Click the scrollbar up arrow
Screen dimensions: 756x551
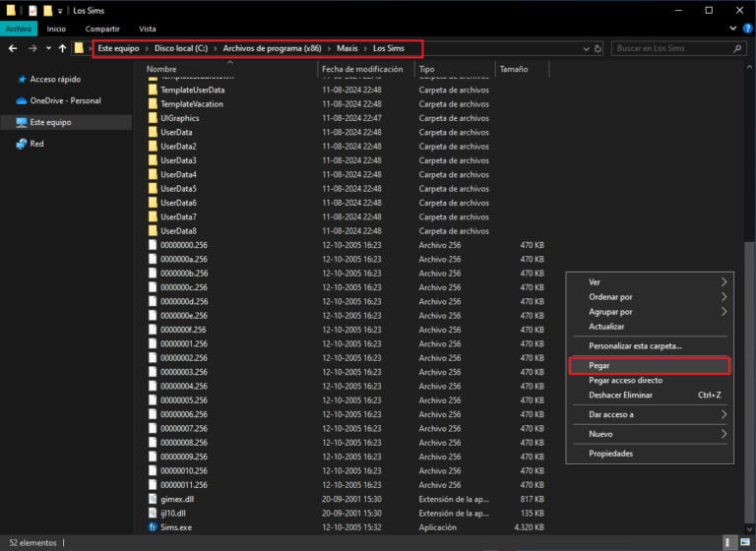(x=749, y=67)
